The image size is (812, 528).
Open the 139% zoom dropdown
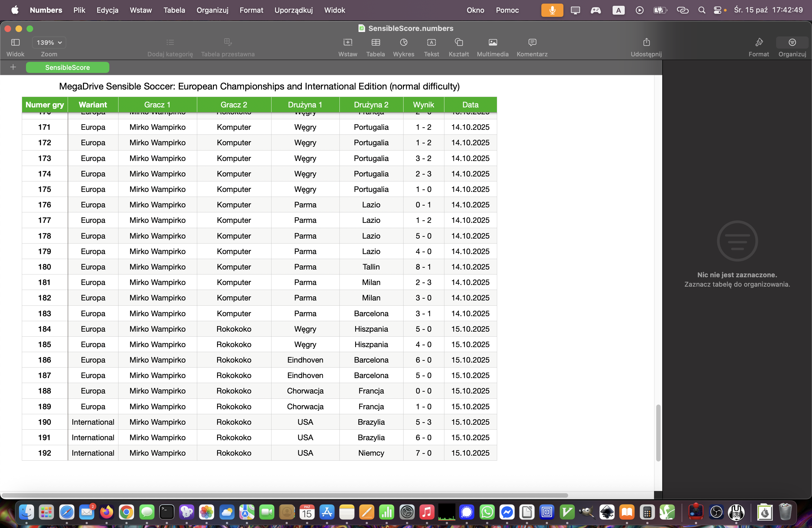(49, 43)
